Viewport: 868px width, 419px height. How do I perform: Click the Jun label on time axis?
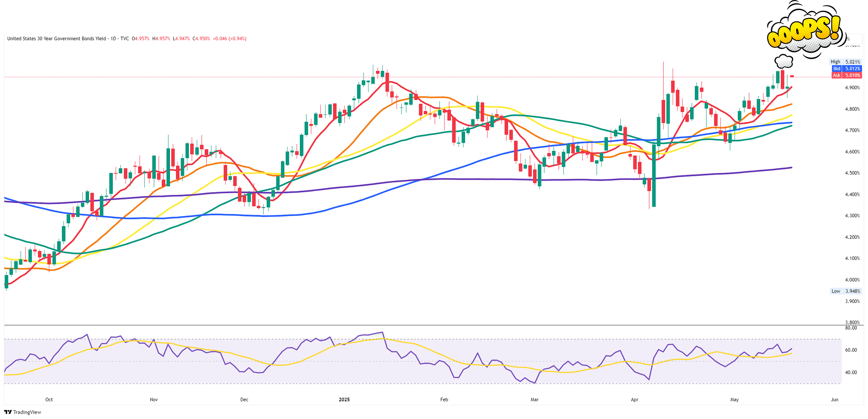click(834, 399)
